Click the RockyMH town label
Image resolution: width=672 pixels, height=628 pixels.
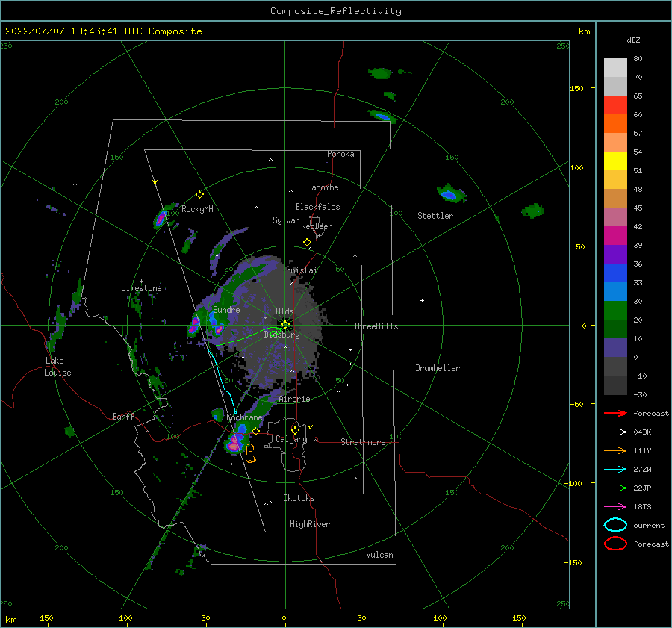(197, 209)
